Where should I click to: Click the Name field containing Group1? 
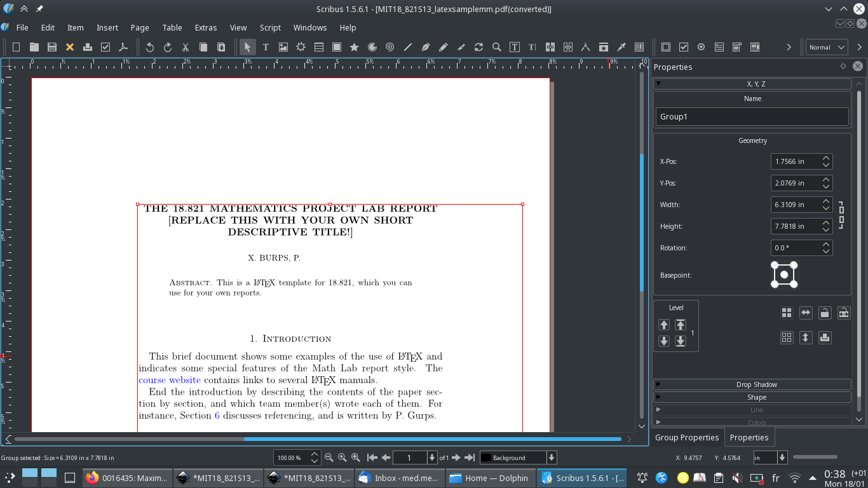[x=752, y=116]
